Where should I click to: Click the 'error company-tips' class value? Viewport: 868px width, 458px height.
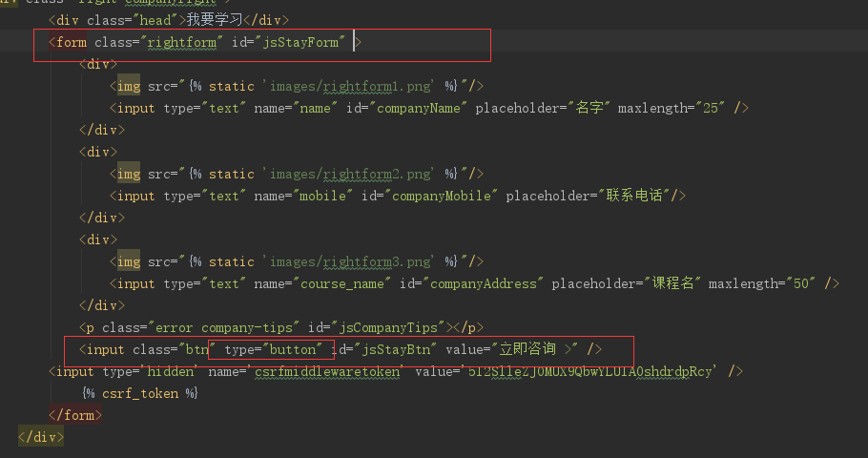tap(223, 327)
